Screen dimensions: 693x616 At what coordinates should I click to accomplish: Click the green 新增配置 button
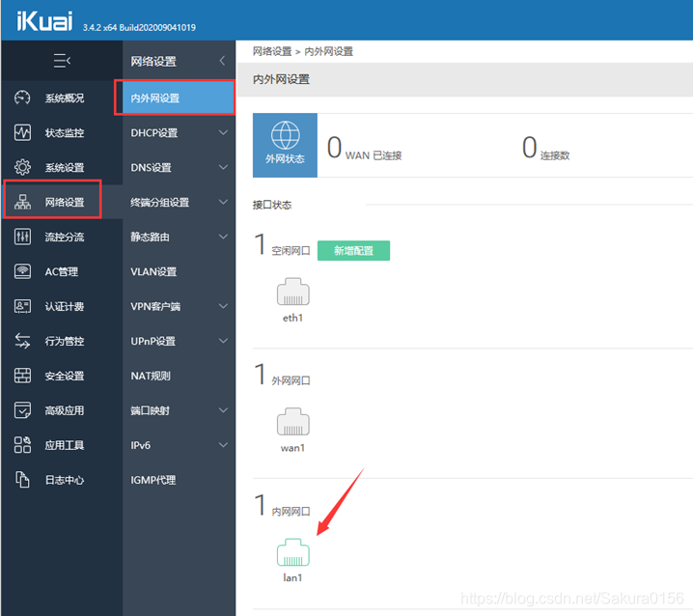tap(353, 250)
